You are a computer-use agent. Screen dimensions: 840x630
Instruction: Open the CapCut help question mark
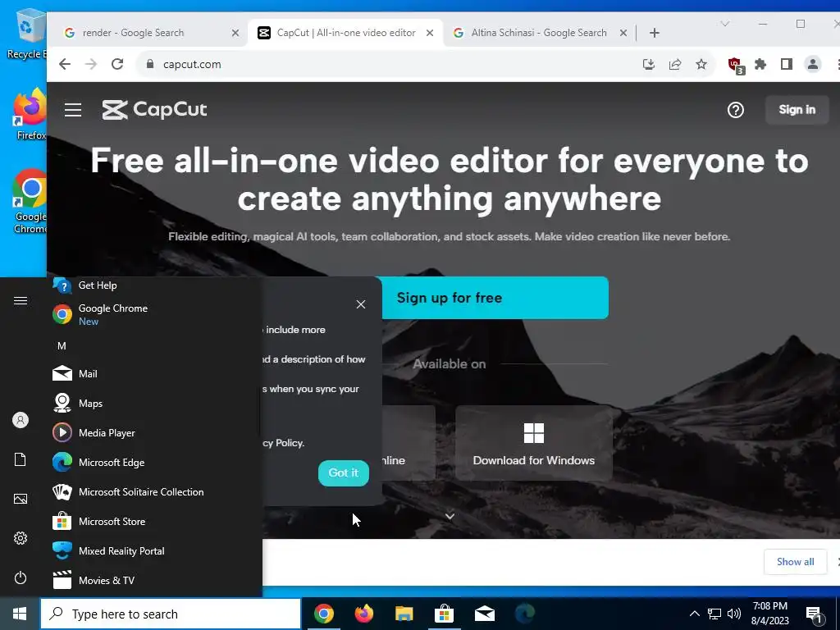[x=736, y=110]
